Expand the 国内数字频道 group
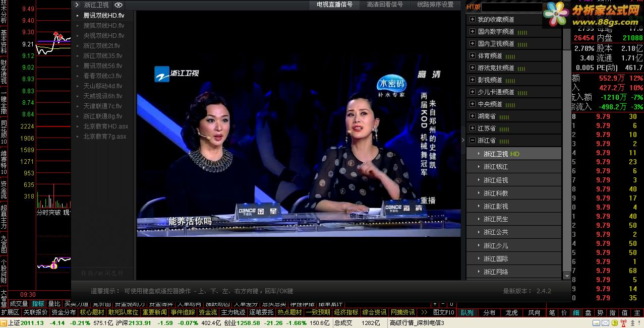The height and width of the screenshot is (328, 644). pos(473,31)
